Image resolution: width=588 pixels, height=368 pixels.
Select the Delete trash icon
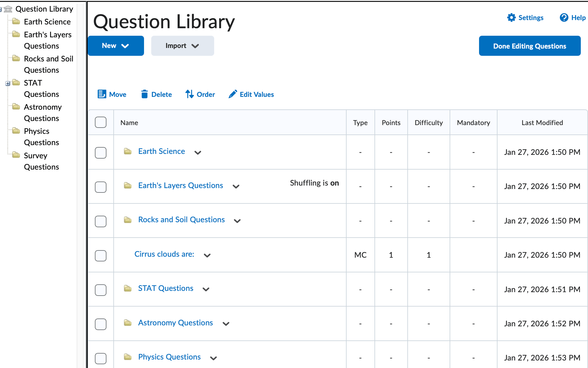tap(144, 94)
